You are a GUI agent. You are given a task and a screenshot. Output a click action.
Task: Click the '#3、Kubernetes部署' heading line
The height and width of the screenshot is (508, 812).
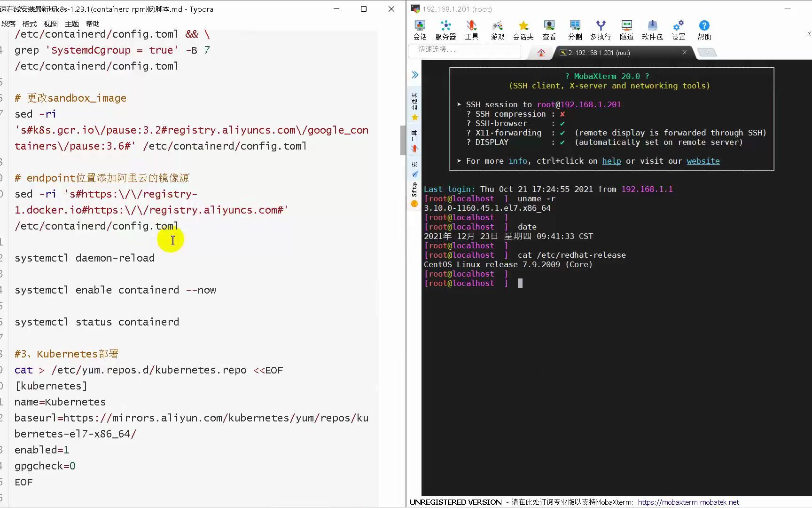pyautogui.click(x=66, y=354)
